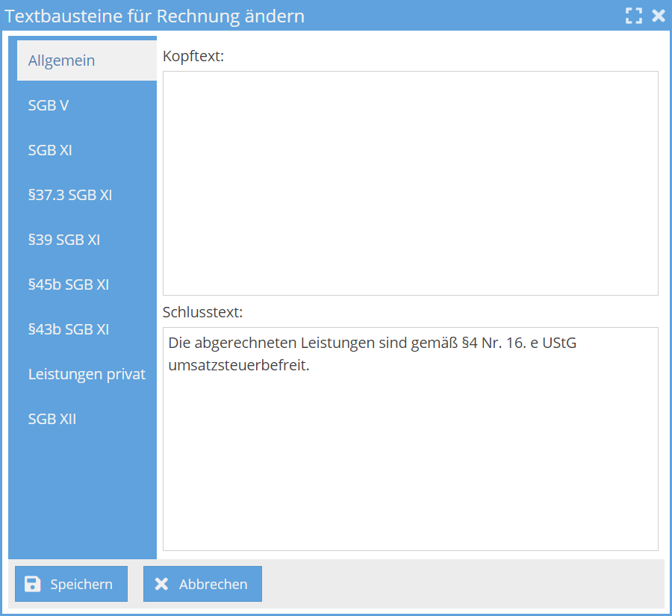The image size is (672, 616).
Task: Open the SGB XII tab
Action: [x=52, y=419]
